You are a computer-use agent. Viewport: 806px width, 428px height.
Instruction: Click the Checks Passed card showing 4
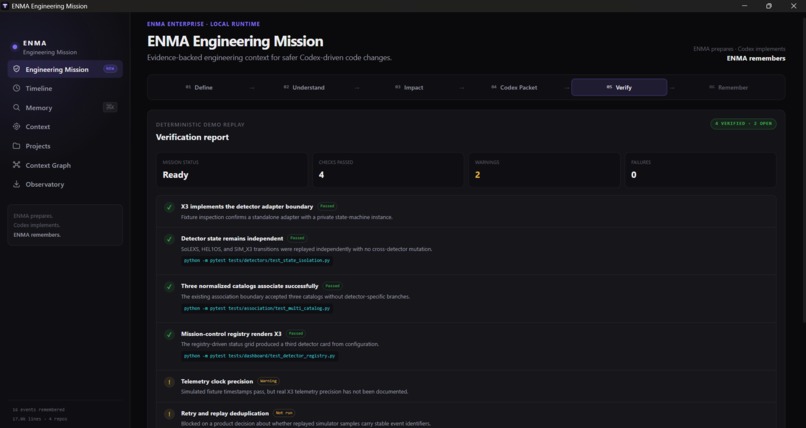pos(388,170)
